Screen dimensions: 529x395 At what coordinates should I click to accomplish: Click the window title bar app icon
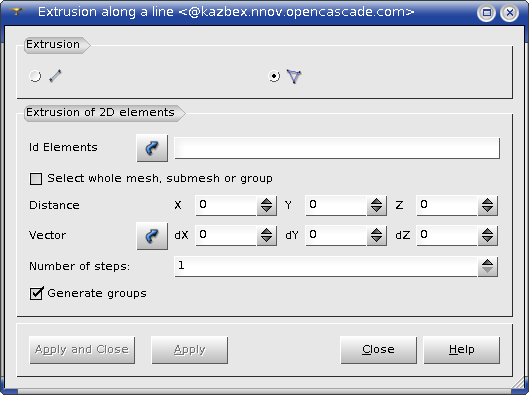(x=17, y=12)
